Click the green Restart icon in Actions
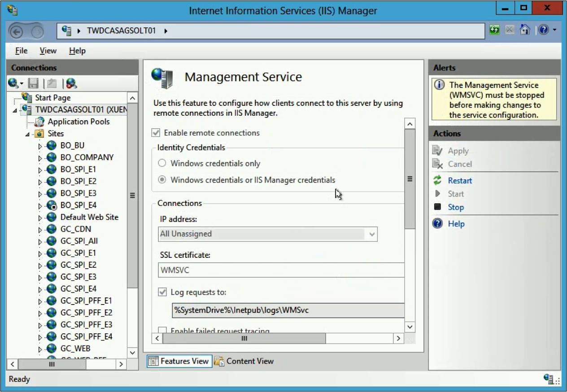This screenshot has height=392, width=567. [x=437, y=180]
